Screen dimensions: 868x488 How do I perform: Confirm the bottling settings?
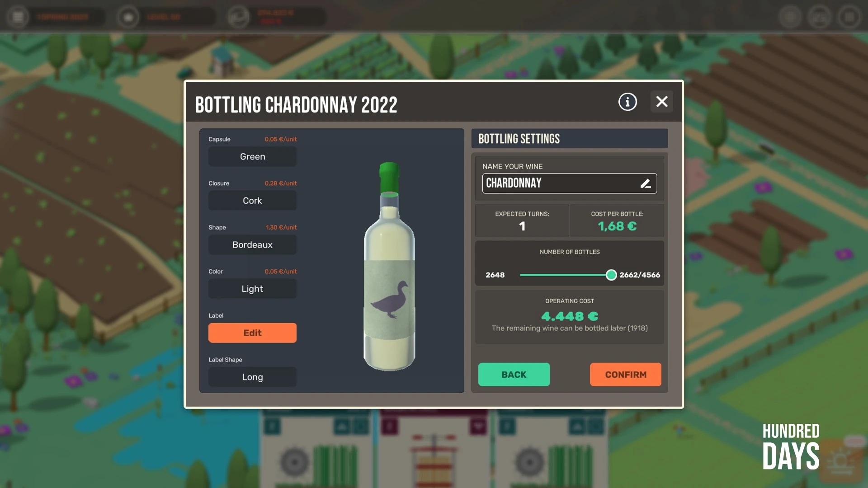[626, 375]
